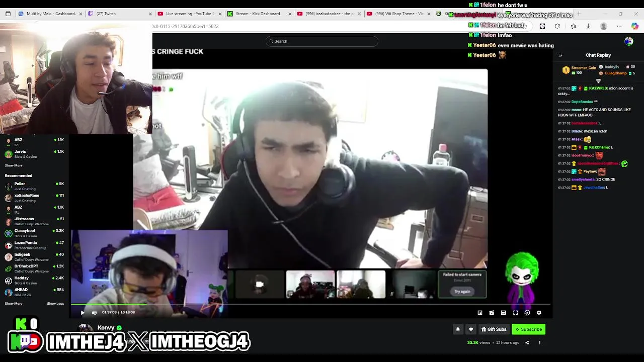Open the browser favorites star icon

point(573,26)
